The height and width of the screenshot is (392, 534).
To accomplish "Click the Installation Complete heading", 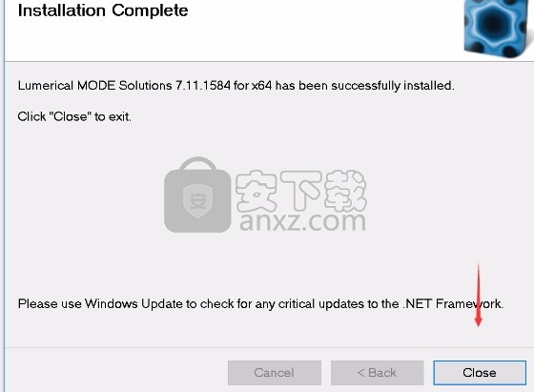I will (103, 10).
